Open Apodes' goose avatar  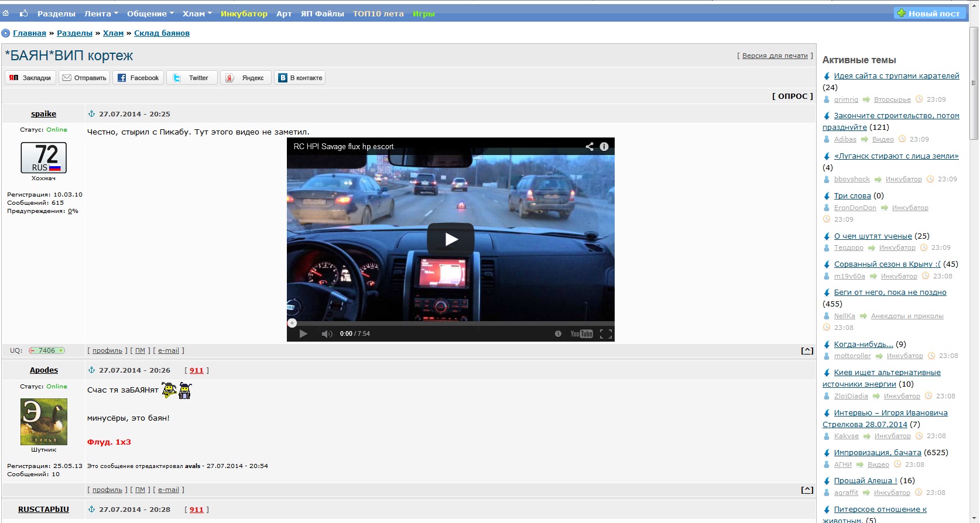(x=44, y=422)
